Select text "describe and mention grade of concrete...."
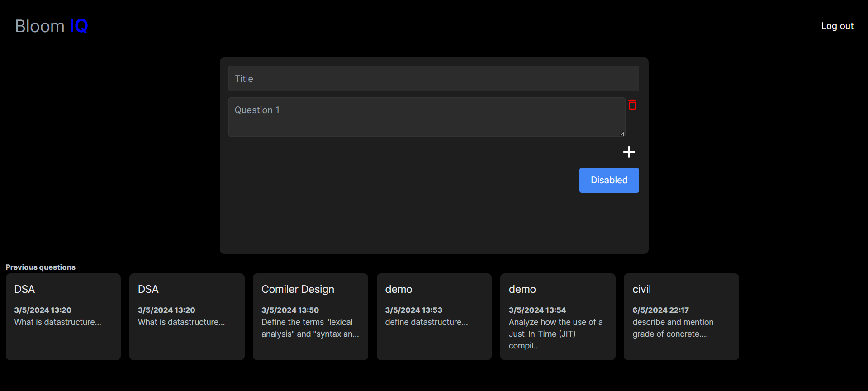Viewport: 868px width, 391px height. pos(673,328)
